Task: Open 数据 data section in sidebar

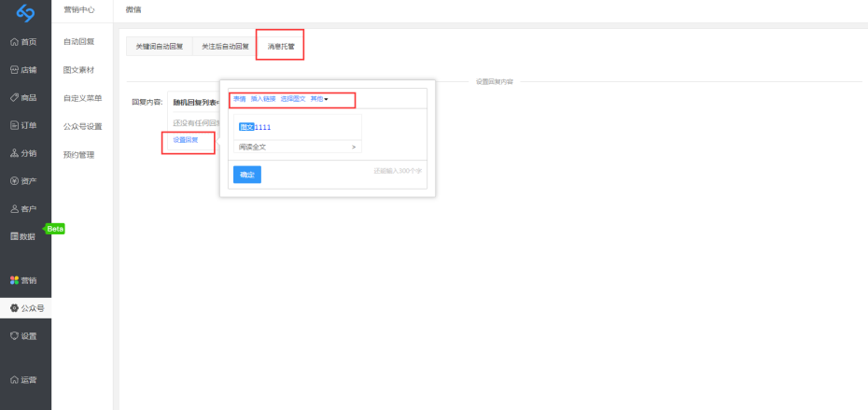Action: pos(25,236)
